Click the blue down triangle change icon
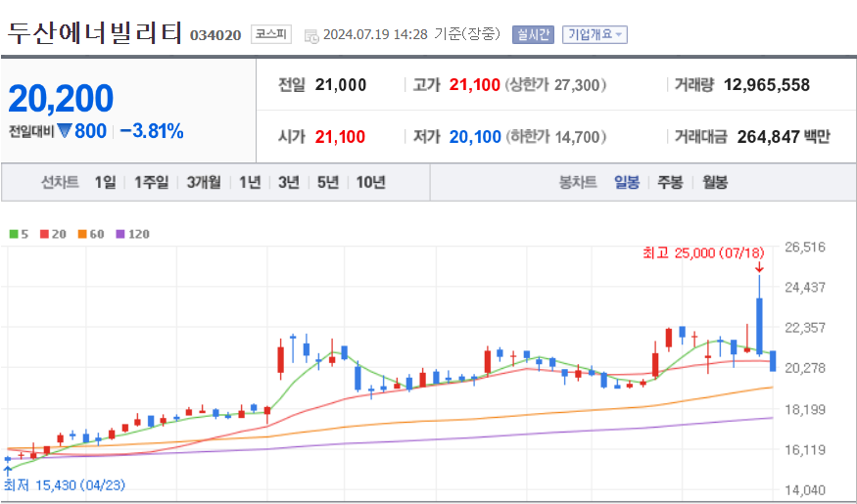857x504 pixels. click(65, 131)
